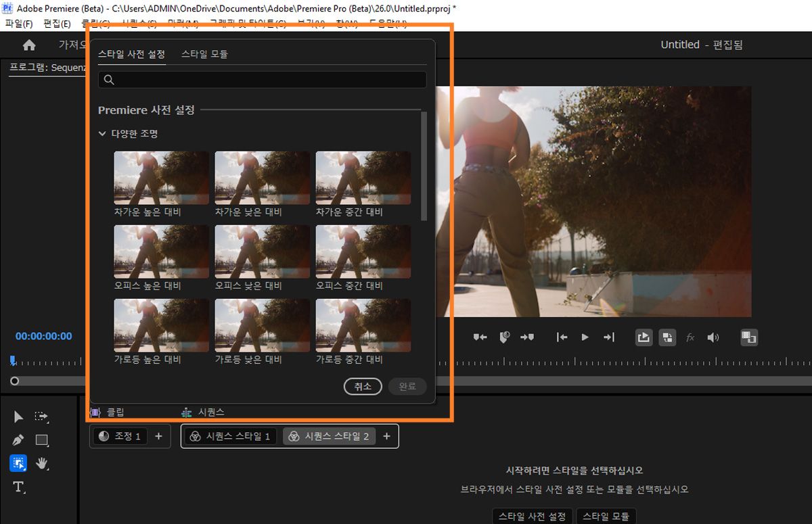Choose the 차가운 낮은 대비 preset
The image size is (812, 524).
(263, 178)
